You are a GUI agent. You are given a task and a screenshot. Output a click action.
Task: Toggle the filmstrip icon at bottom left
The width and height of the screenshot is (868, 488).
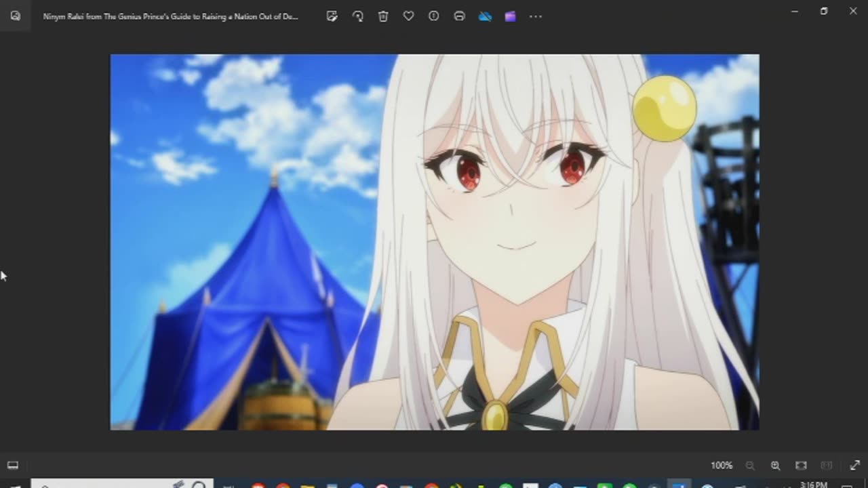point(12,465)
